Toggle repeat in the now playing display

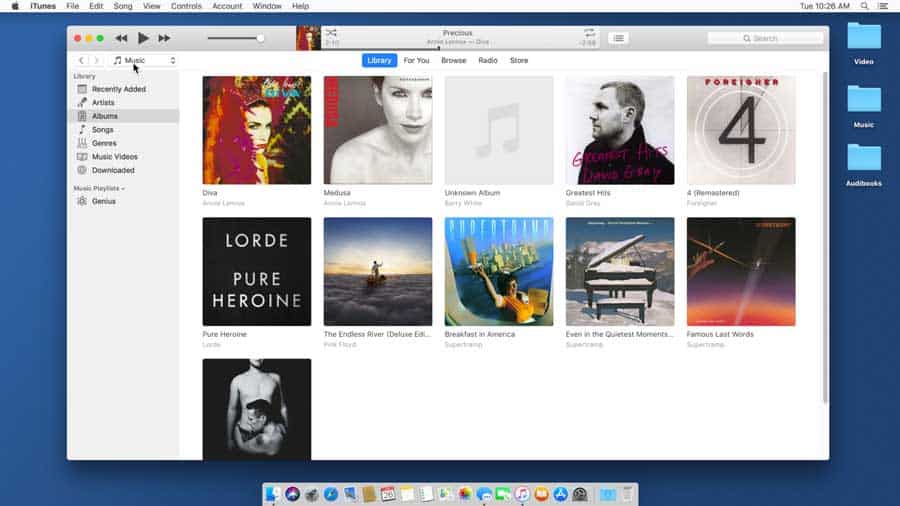point(588,33)
